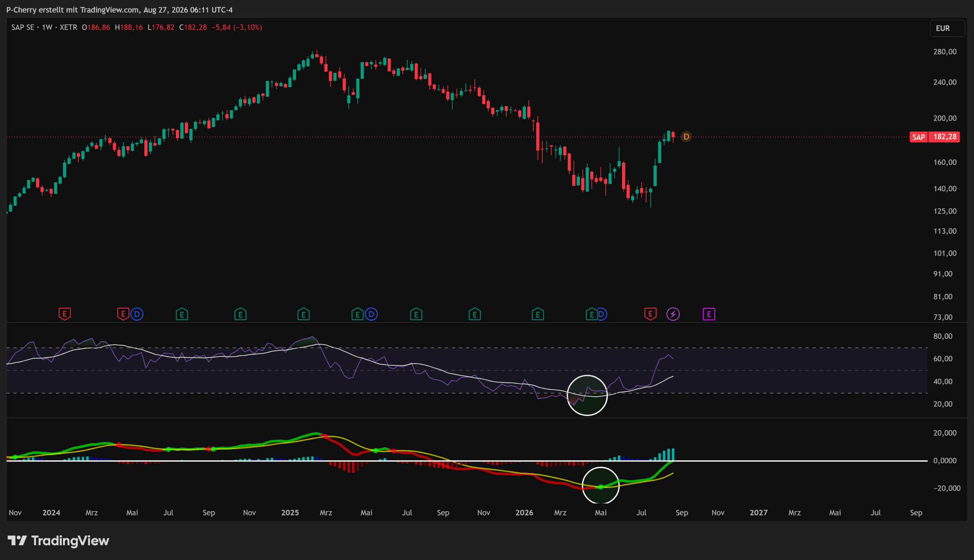Image resolution: width=974 pixels, height=560 pixels.
Task: Click the orange D marker beside latest candle
Action: click(686, 137)
